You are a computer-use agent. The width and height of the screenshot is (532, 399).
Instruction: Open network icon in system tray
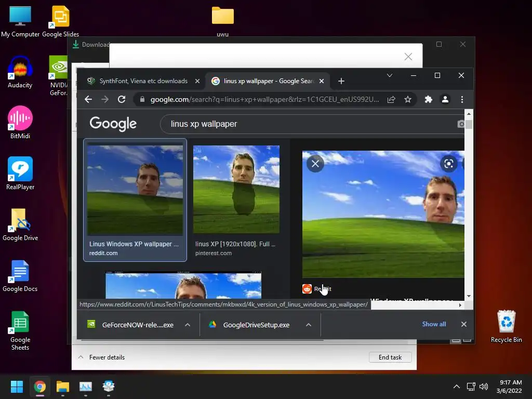point(471,387)
